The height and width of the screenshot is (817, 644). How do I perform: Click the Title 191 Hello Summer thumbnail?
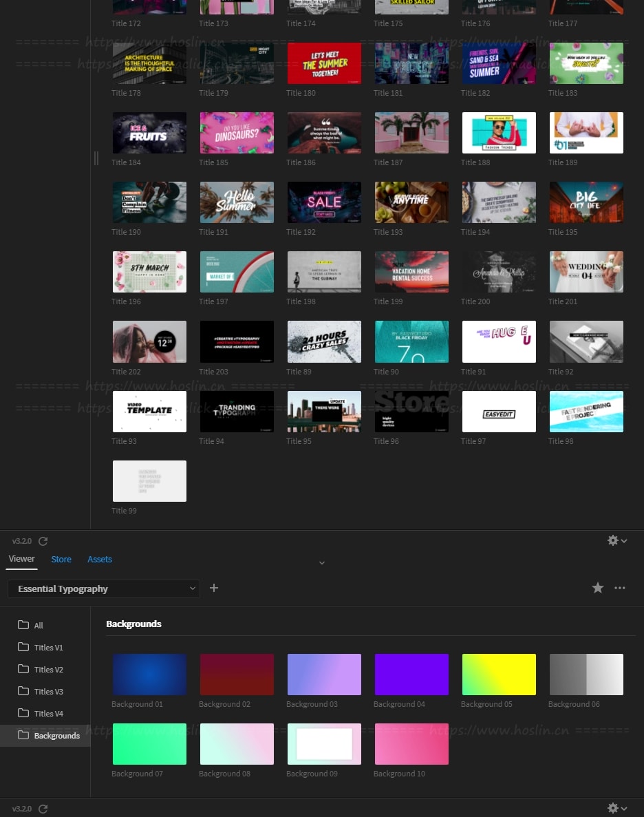coord(237,202)
